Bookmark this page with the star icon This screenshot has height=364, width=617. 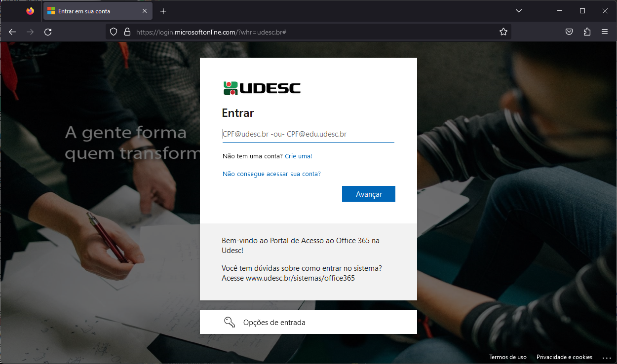tap(503, 32)
